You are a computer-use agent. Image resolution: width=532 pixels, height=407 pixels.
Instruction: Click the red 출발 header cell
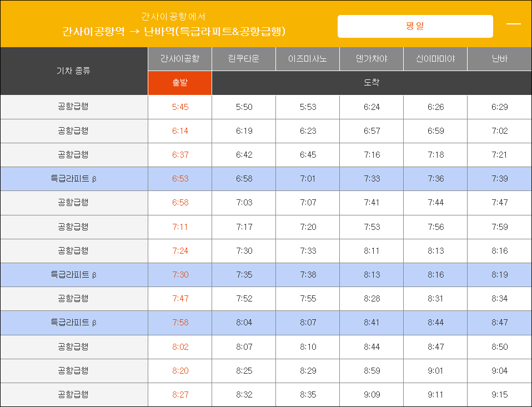(x=179, y=83)
